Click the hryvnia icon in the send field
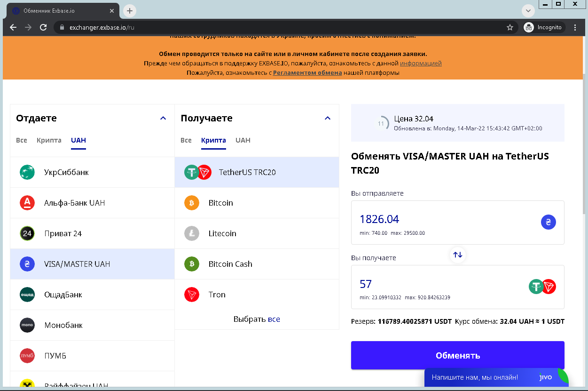The image size is (588, 391). (549, 222)
